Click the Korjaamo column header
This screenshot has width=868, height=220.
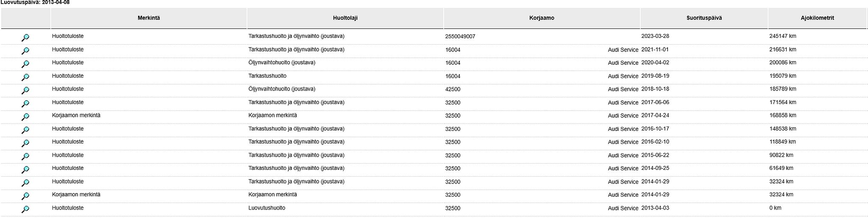[542, 18]
